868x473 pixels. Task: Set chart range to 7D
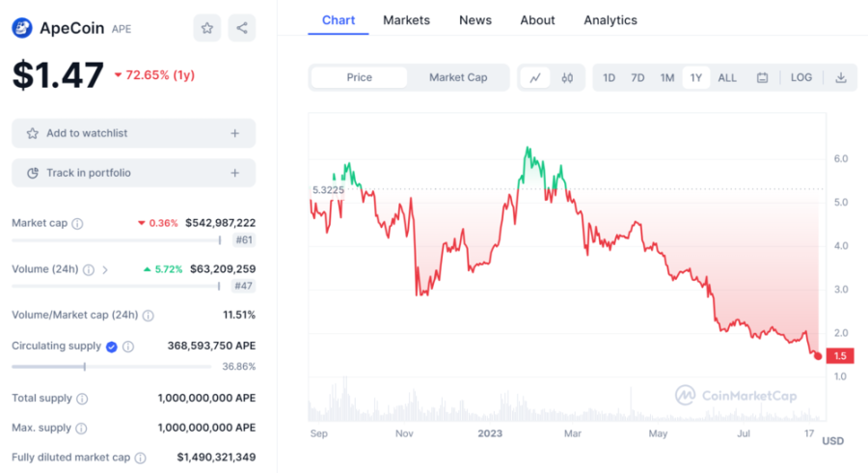[x=637, y=77]
